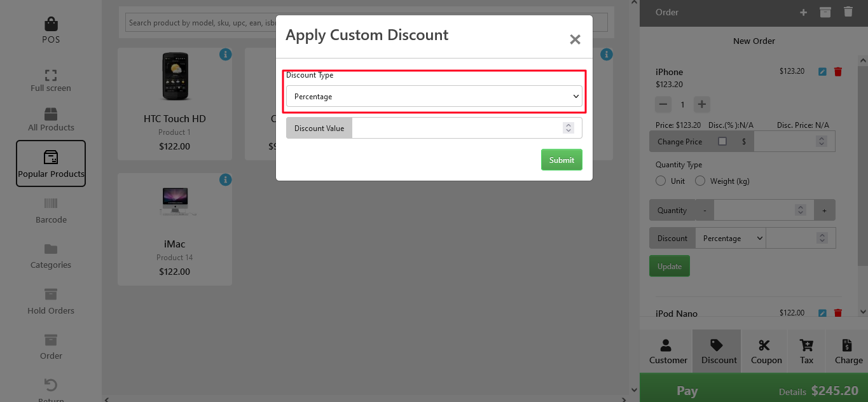The image size is (868, 402).
Task: Show info for the HTC Touch HD
Action: (x=225, y=55)
